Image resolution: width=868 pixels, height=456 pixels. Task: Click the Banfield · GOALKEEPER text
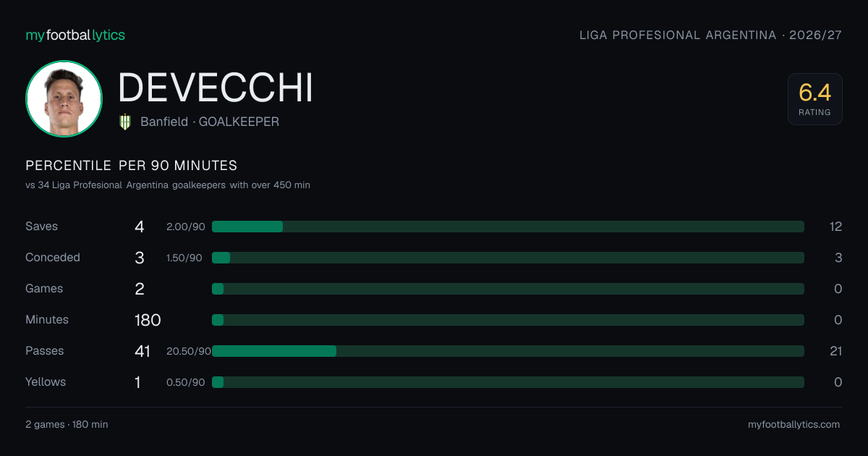210,122
